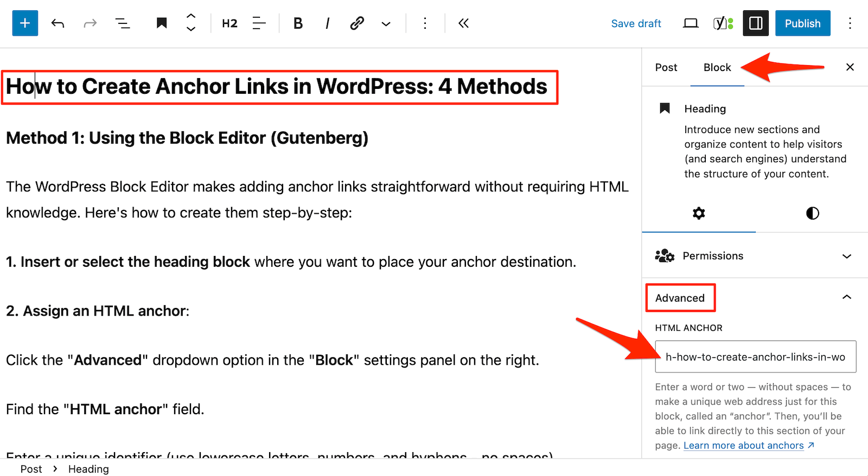Open block options three-dot menu

(x=425, y=23)
